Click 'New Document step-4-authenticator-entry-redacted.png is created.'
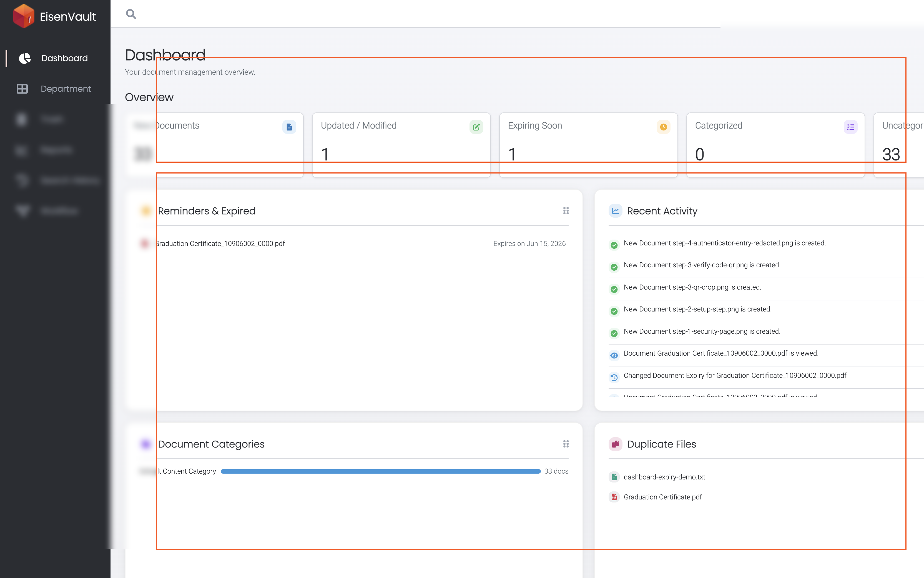Screen dimensions: 924x578 click(x=725, y=243)
